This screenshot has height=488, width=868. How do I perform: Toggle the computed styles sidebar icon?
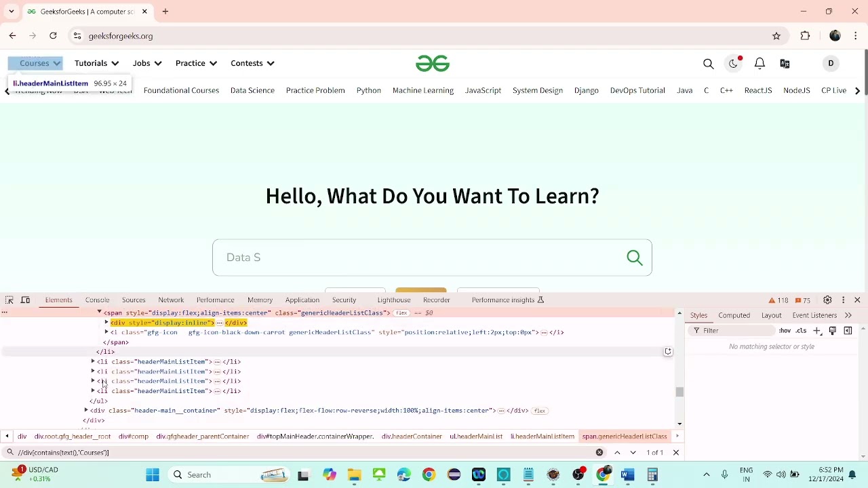pyautogui.click(x=848, y=331)
